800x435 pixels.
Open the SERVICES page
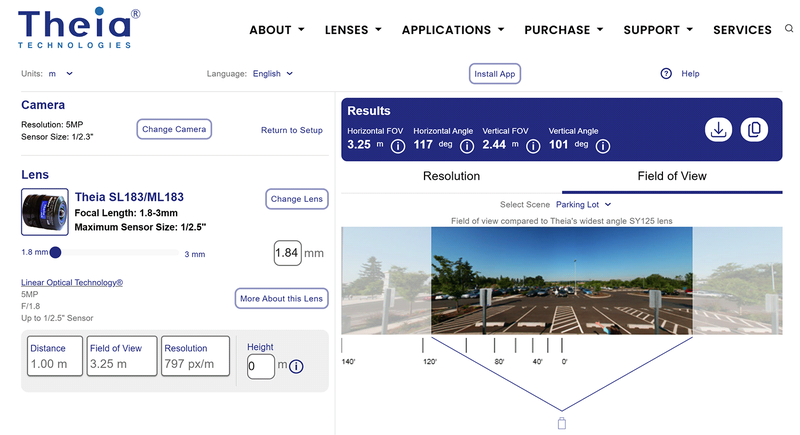(742, 30)
